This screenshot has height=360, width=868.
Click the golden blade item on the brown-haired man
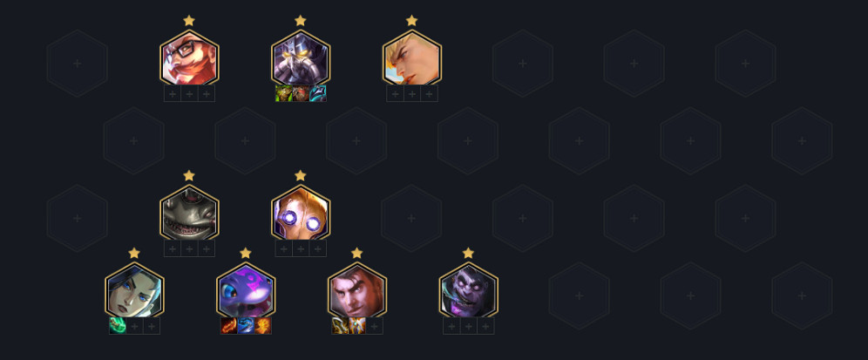coord(340,326)
